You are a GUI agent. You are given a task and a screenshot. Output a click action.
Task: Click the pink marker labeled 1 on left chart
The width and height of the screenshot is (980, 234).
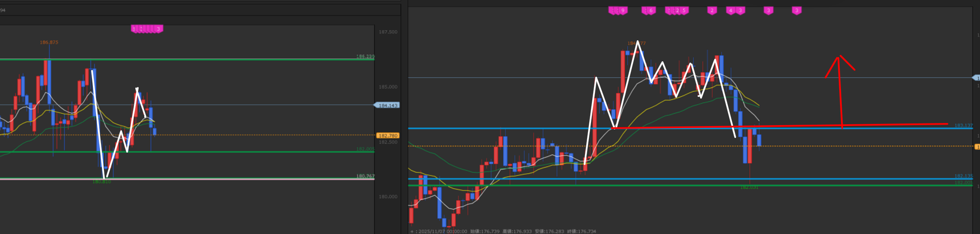coord(134,29)
